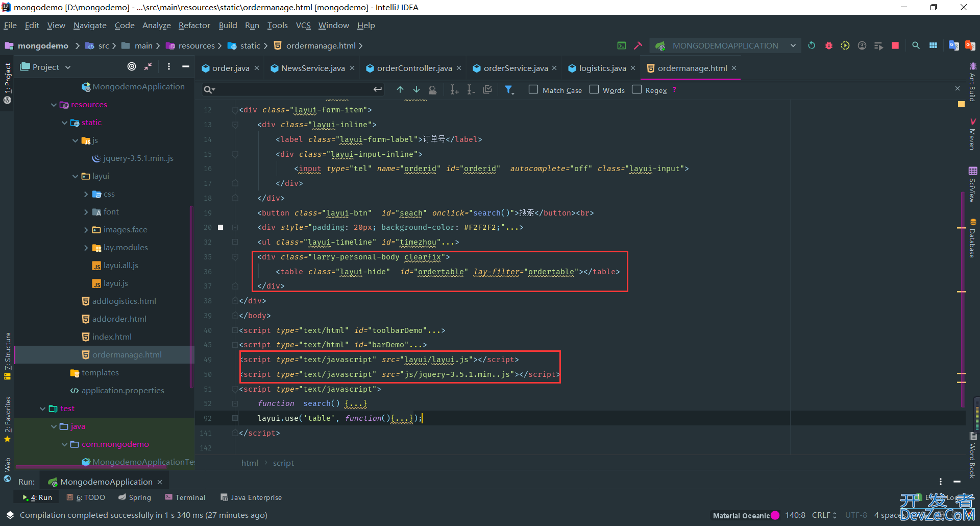Open the VCS menu

pos(303,25)
